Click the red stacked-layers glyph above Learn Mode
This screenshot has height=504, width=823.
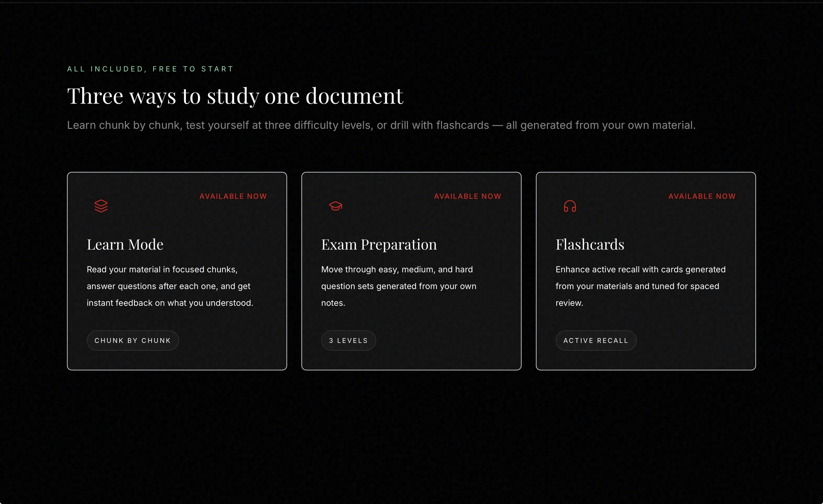(100, 206)
